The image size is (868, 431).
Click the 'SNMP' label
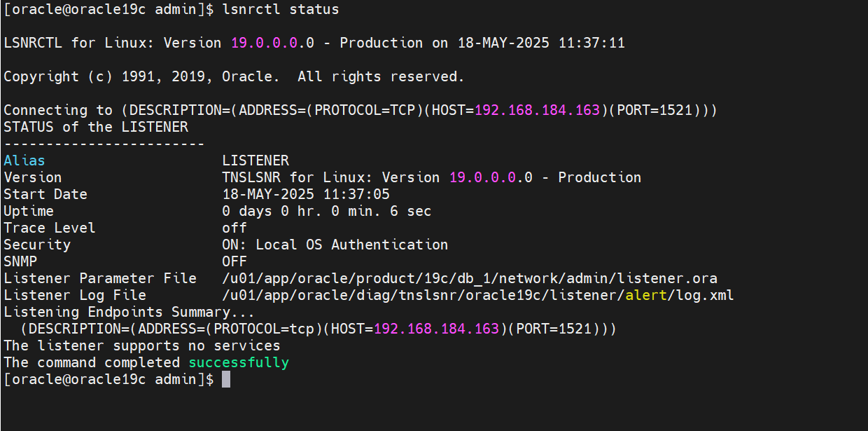pyautogui.click(x=20, y=262)
